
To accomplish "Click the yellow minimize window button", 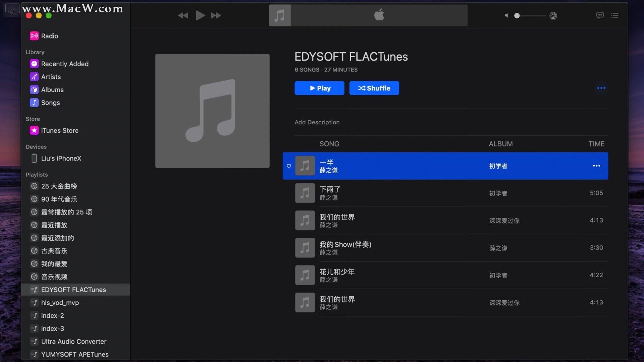I will (x=39, y=15).
